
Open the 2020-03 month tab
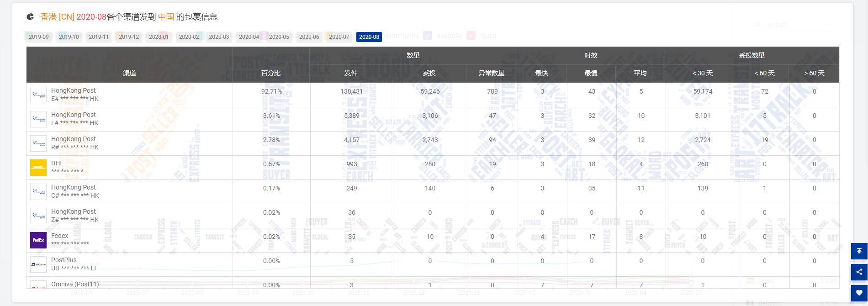pos(219,37)
